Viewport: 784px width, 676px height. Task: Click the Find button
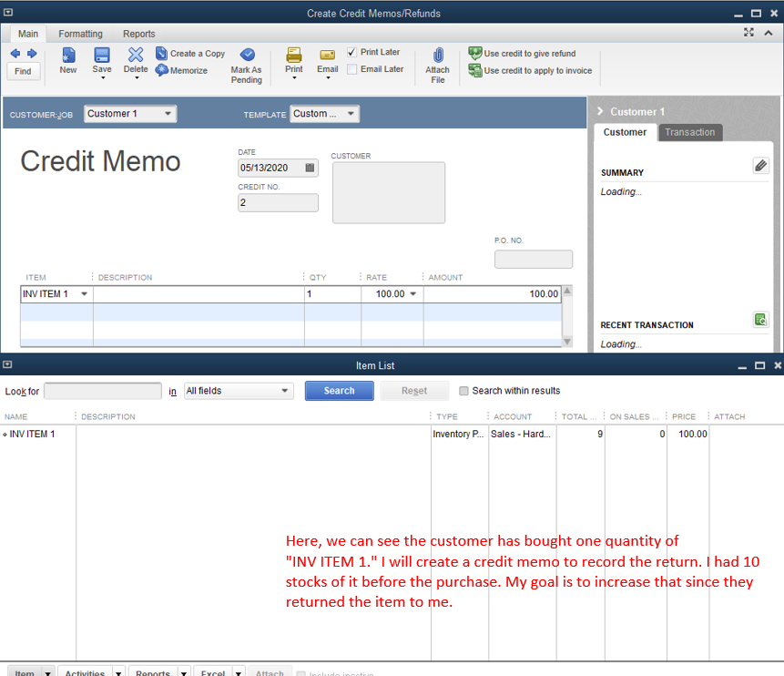[x=23, y=71]
